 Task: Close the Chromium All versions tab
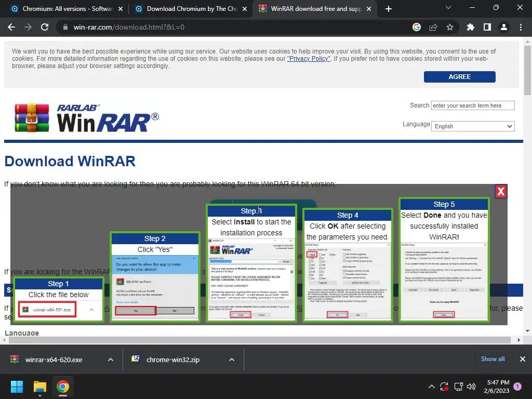[121, 9]
